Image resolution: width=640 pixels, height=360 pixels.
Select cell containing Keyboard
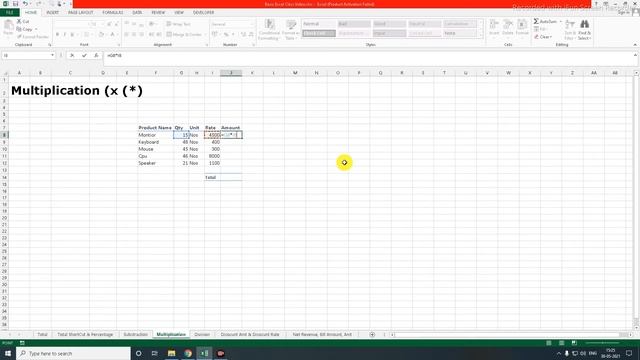pyautogui.click(x=156, y=142)
